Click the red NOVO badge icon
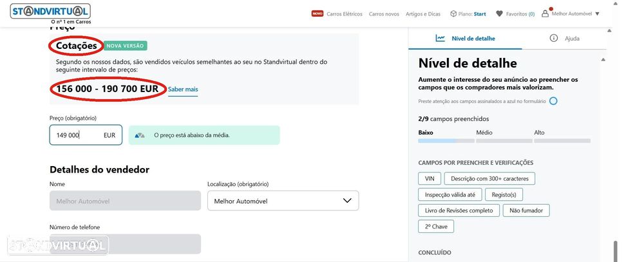This screenshot has width=644, height=262. tap(317, 14)
